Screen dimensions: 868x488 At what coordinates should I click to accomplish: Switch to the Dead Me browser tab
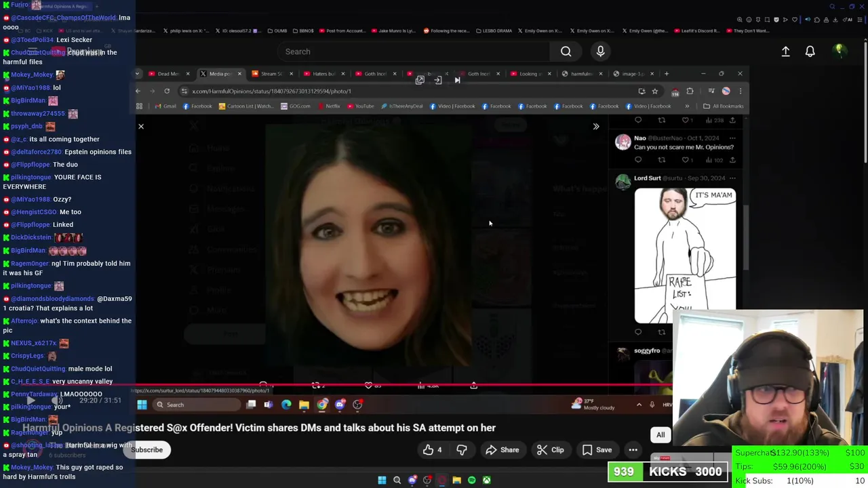pos(167,73)
